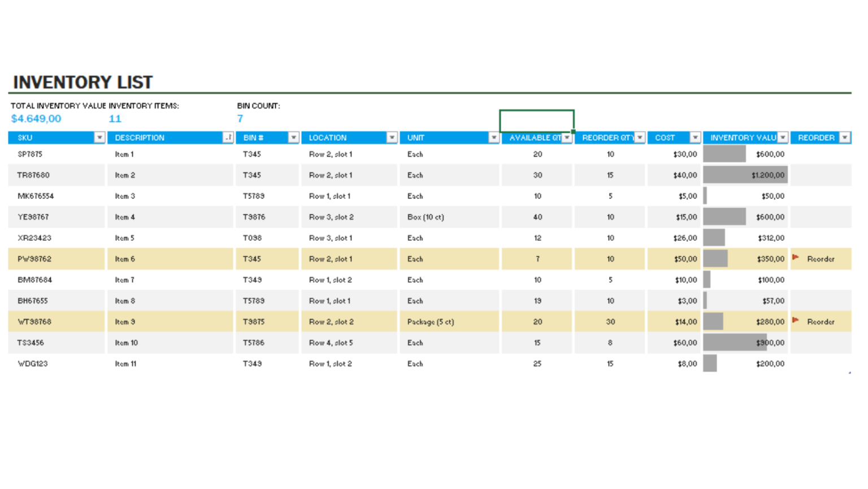The height and width of the screenshot is (489, 868).
Task: Click the red Reorder flag for Item 6
Action: coord(797,259)
